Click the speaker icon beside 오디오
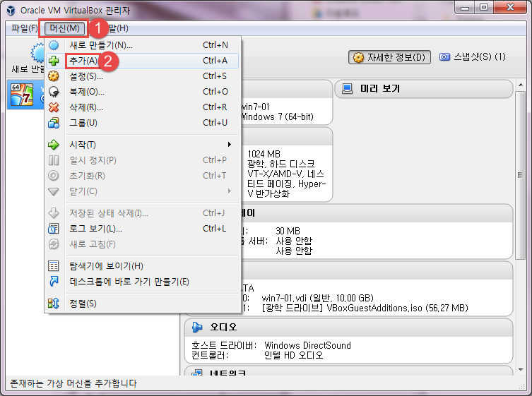The width and height of the screenshot is (532, 396). (197, 327)
